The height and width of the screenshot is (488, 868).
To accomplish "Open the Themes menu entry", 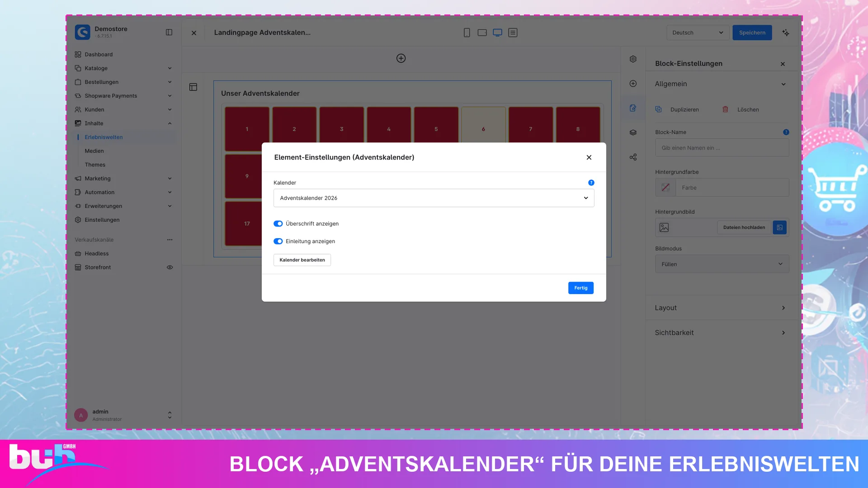I will pos(95,165).
